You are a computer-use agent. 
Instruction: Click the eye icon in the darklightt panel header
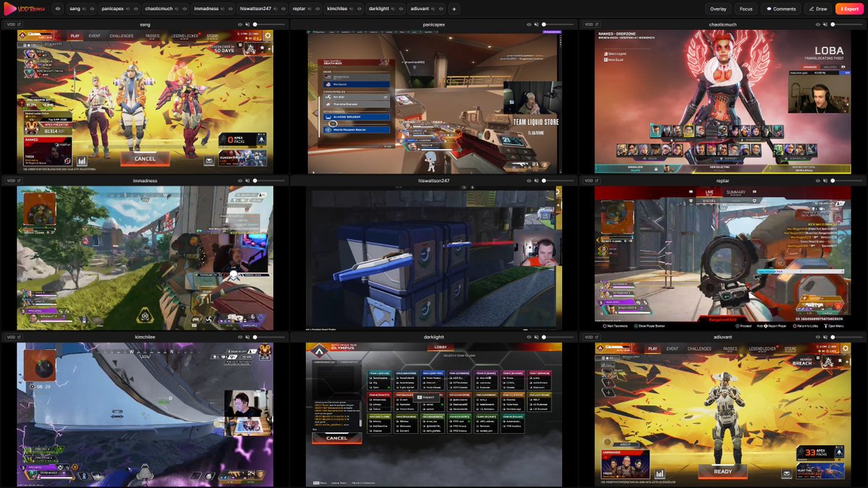[x=529, y=337]
